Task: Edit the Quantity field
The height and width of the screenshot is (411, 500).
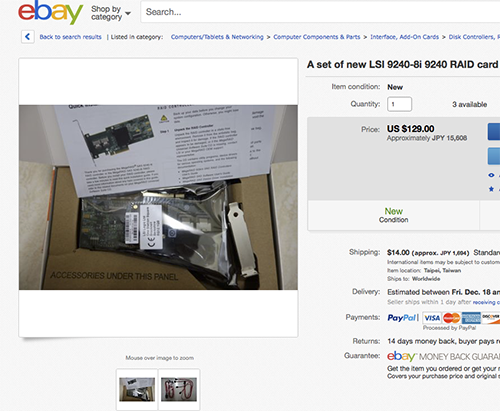Action: coord(399,104)
